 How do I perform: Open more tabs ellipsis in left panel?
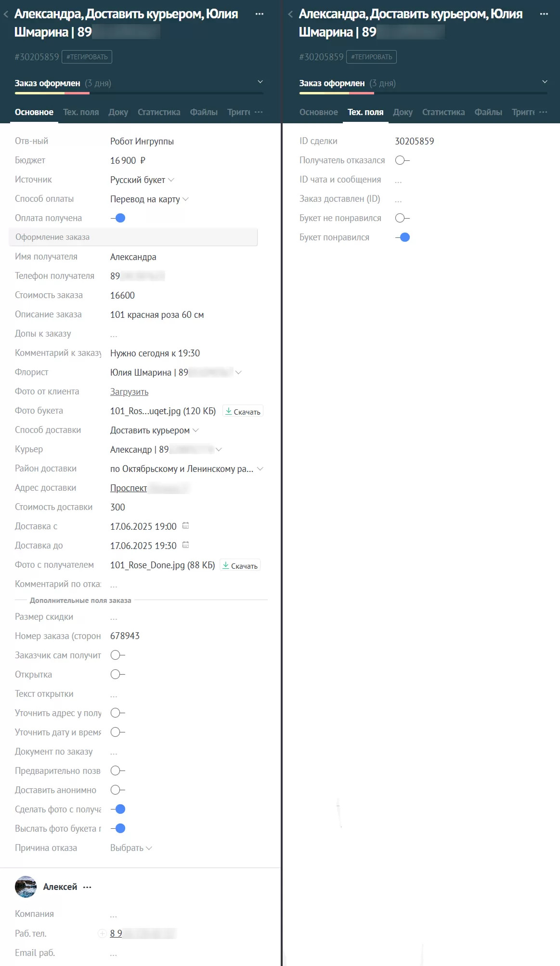pos(259,112)
